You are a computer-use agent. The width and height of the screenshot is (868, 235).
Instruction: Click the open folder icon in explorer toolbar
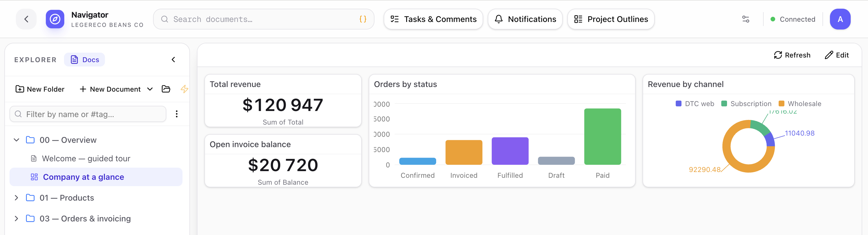[166, 89]
